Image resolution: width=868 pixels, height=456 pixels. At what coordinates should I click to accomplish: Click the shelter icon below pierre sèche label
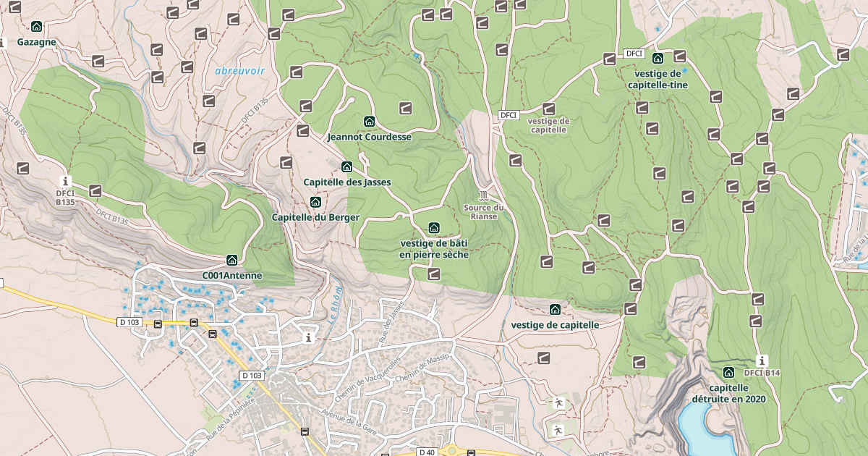(x=434, y=274)
